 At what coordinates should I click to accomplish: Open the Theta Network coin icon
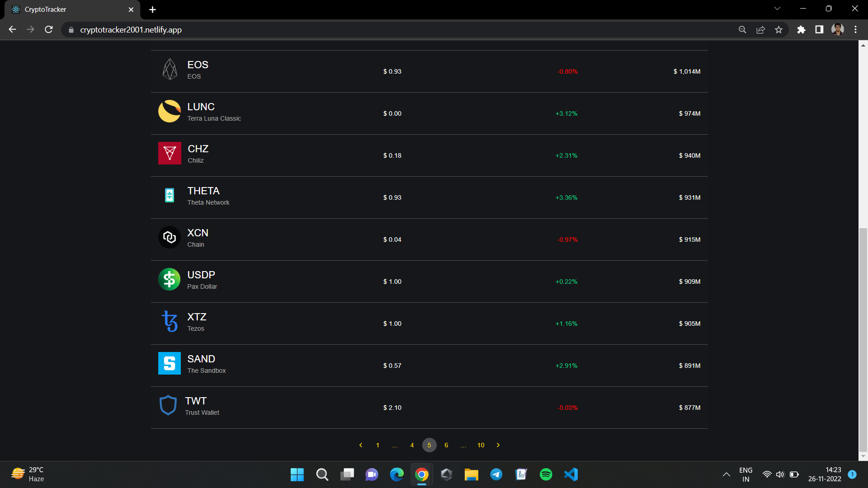click(170, 195)
